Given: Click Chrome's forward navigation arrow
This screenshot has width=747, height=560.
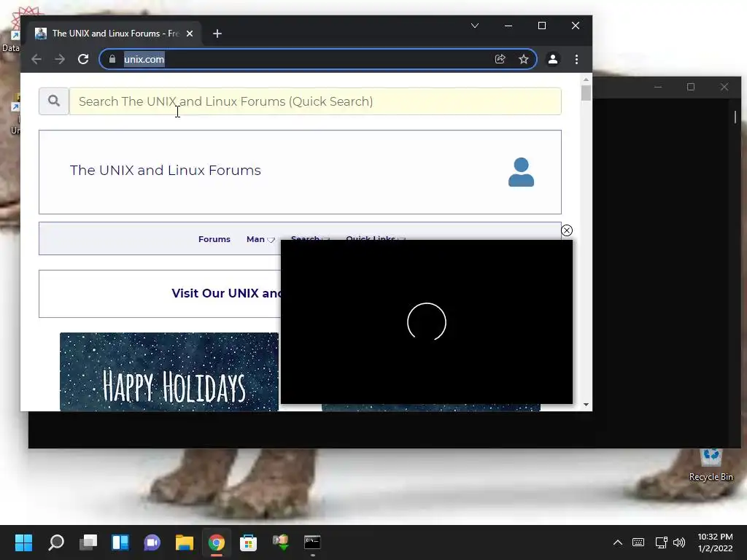Looking at the screenshot, I should [60, 59].
